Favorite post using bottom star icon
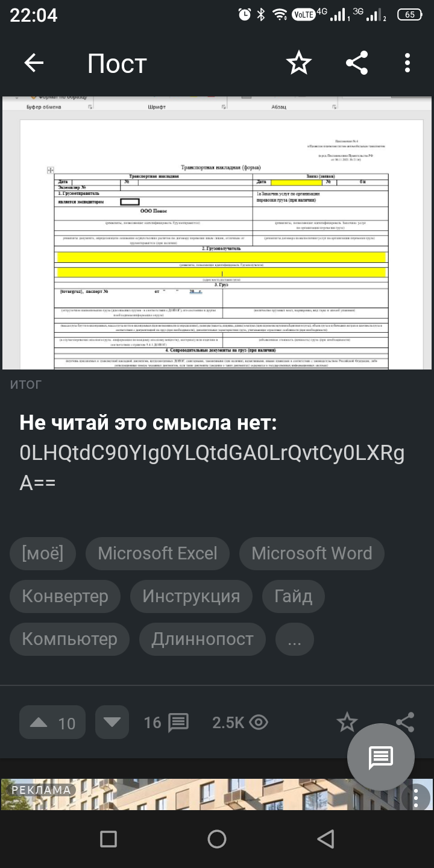 tap(347, 722)
